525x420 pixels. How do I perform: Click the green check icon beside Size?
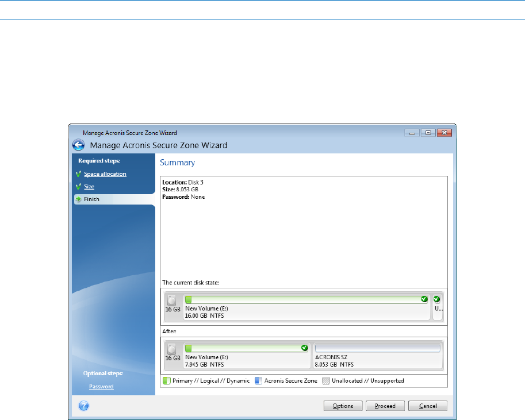tap(78, 187)
